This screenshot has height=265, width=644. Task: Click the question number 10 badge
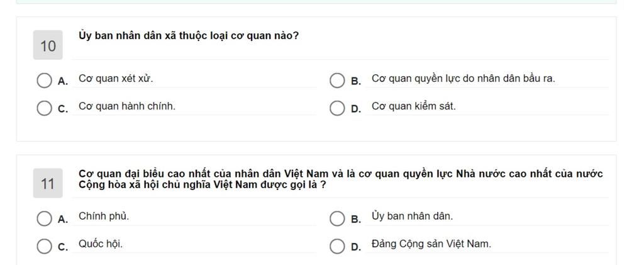point(48,46)
